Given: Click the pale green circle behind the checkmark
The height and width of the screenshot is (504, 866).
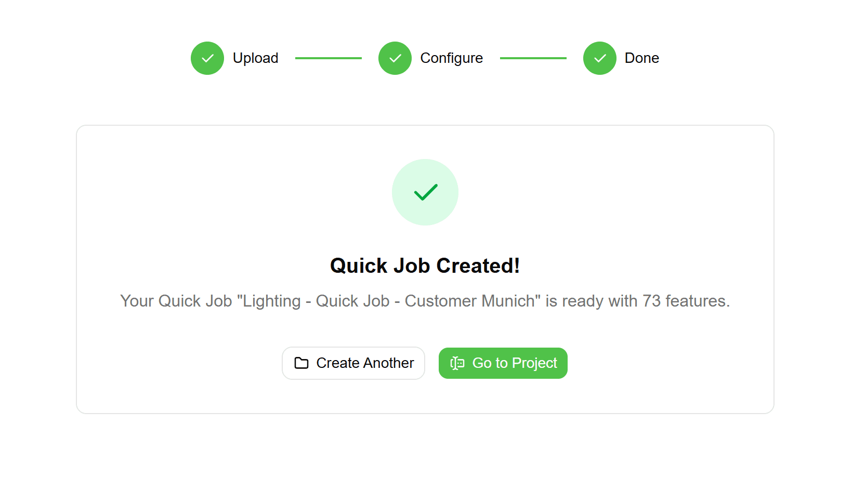Looking at the screenshot, I should (425, 192).
